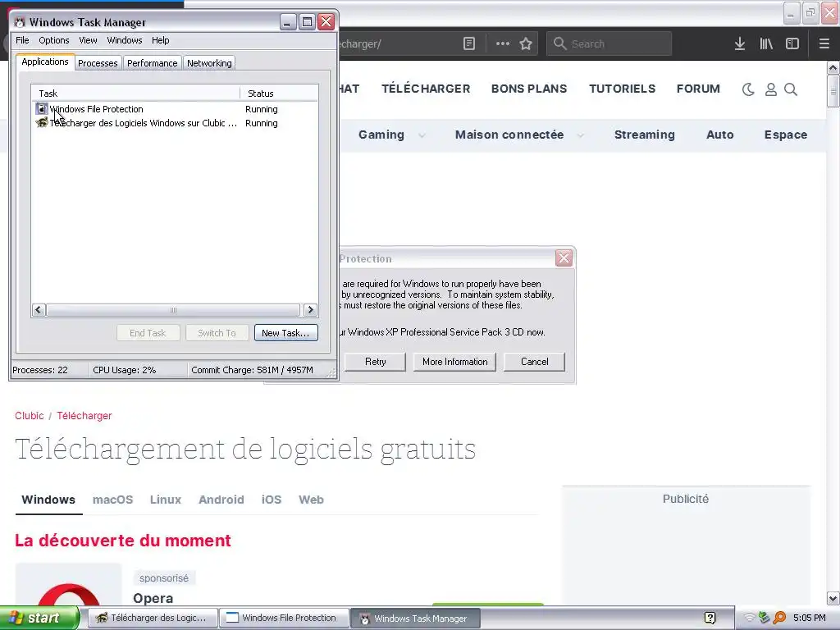Click the Firefox Search input field
The height and width of the screenshot is (630, 840).
pyautogui.click(x=609, y=44)
